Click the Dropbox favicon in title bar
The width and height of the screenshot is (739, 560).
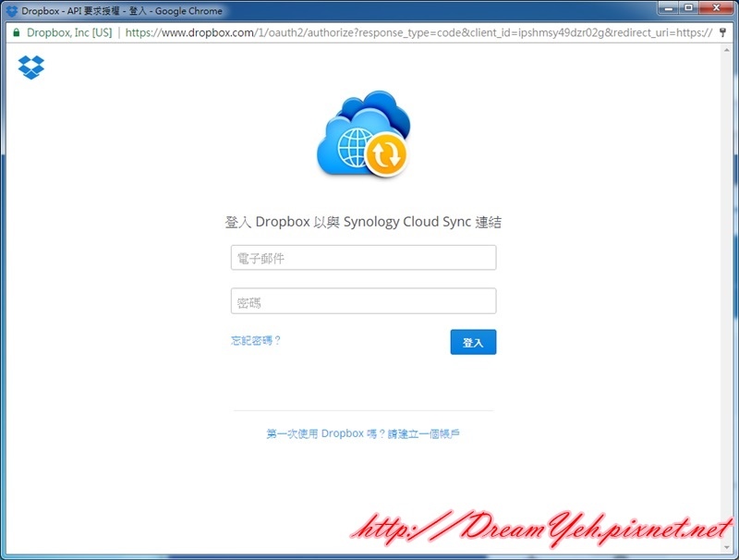(11, 11)
